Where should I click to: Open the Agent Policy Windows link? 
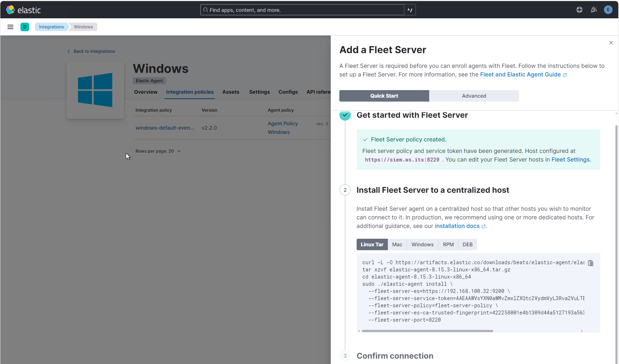point(283,128)
